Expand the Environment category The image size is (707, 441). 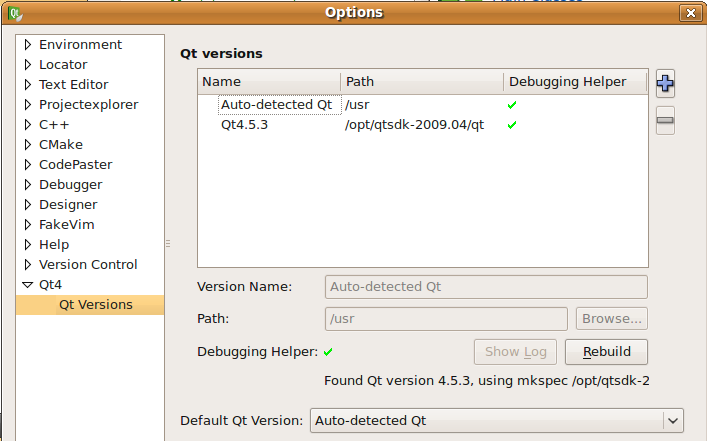coord(28,45)
